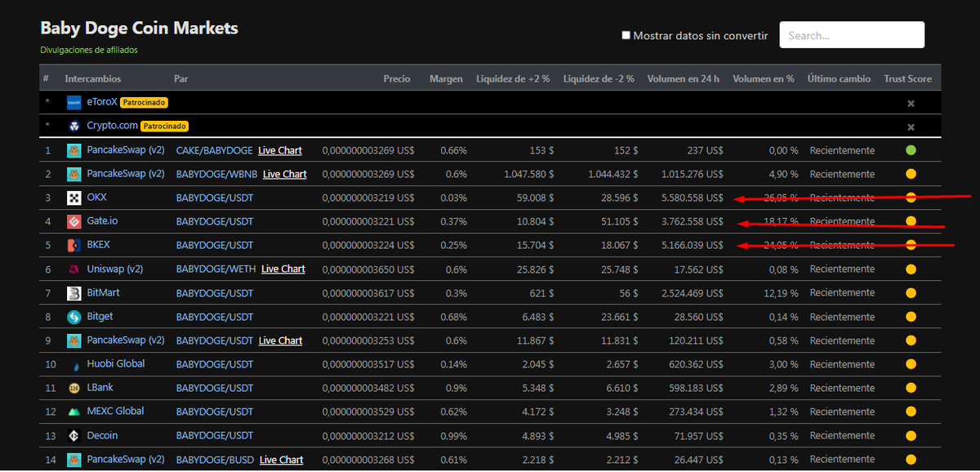Click the MEXC Global logo icon
980x472 pixels.
[x=74, y=412]
